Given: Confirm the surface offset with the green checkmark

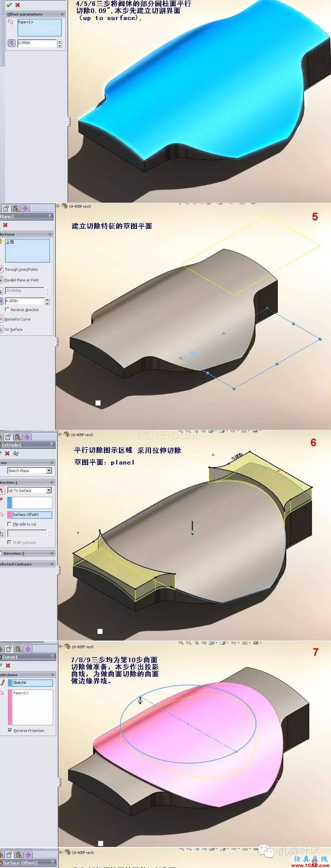Looking at the screenshot, I should (9, 5).
